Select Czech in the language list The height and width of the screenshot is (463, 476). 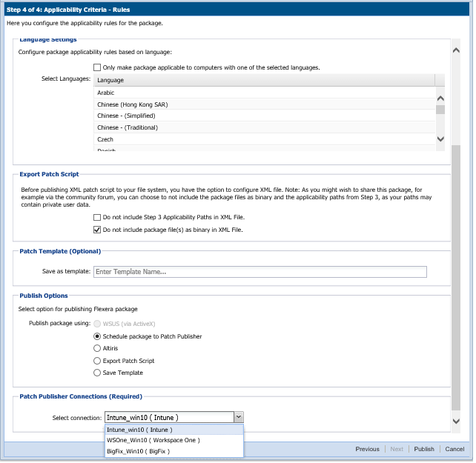coord(105,139)
